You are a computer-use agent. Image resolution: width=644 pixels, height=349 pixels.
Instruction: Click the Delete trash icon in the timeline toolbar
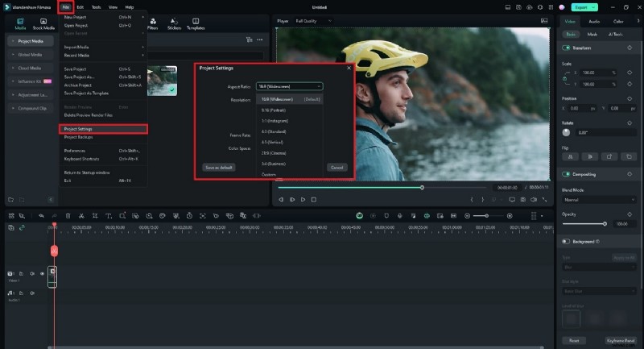[x=68, y=216]
